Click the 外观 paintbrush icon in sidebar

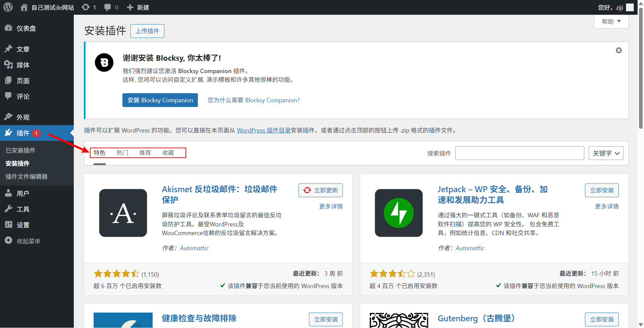pos(8,117)
